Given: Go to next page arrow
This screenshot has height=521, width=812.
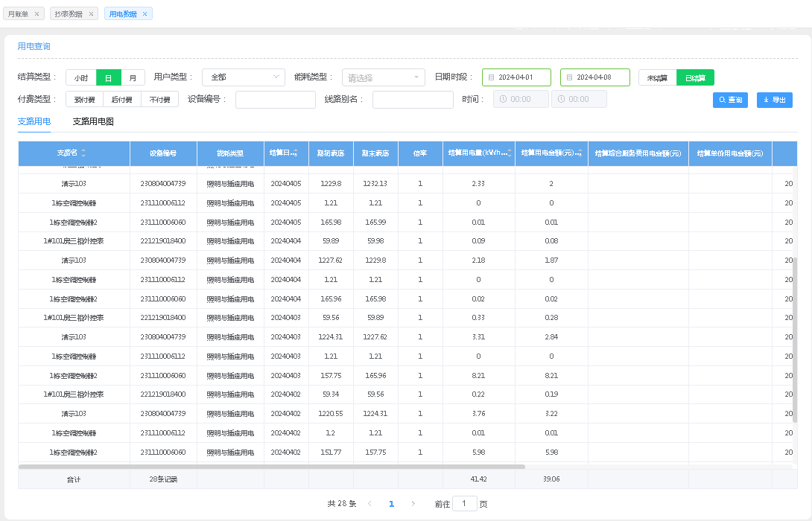Looking at the screenshot, I should pyautogui.click(x=413, y=504).
